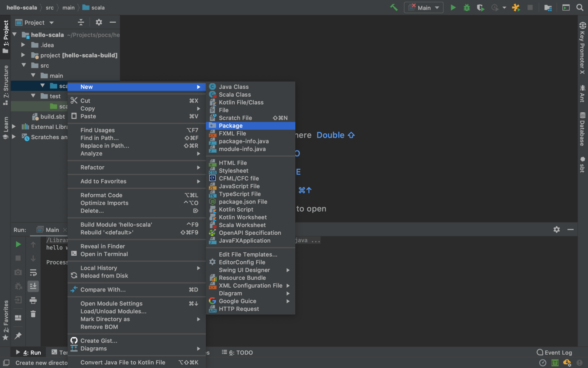Expand the .idea folder node

(23, 45)
